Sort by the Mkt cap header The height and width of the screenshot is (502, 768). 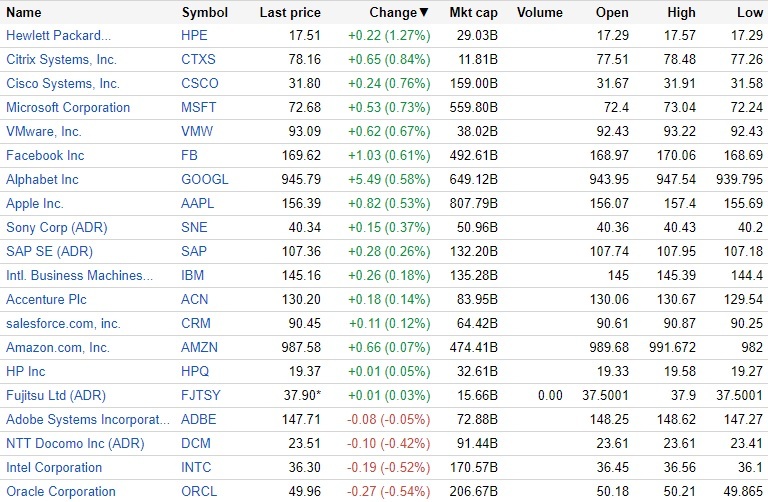[x=474, y=13]
